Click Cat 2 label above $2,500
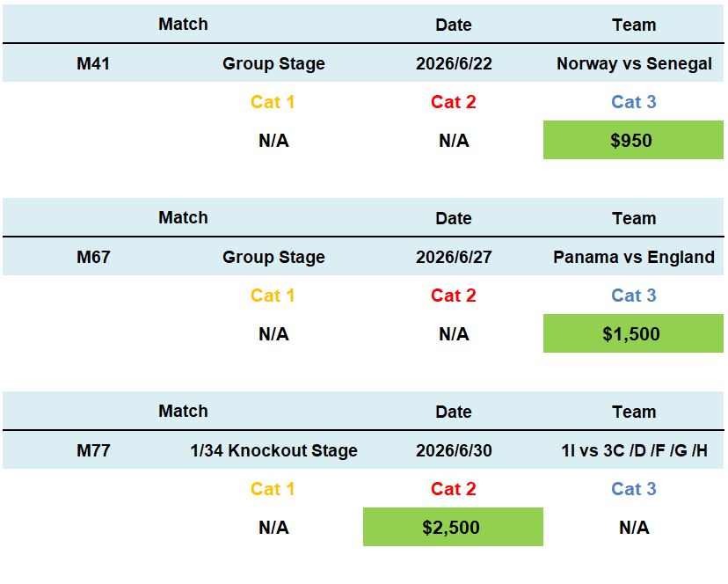This screenshot has width=728, height=584. point(454,489)
